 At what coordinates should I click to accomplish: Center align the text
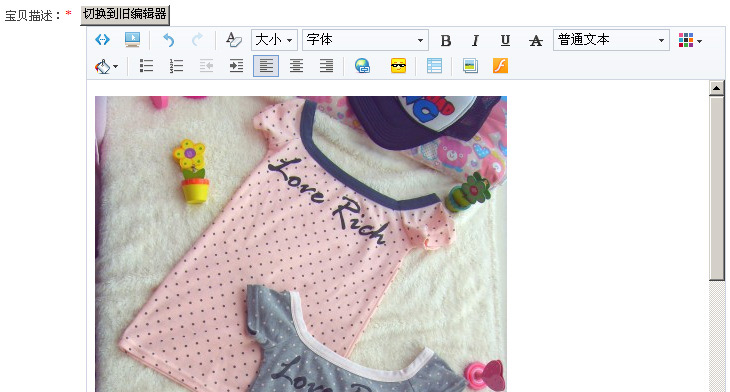(x=296, y=66)
